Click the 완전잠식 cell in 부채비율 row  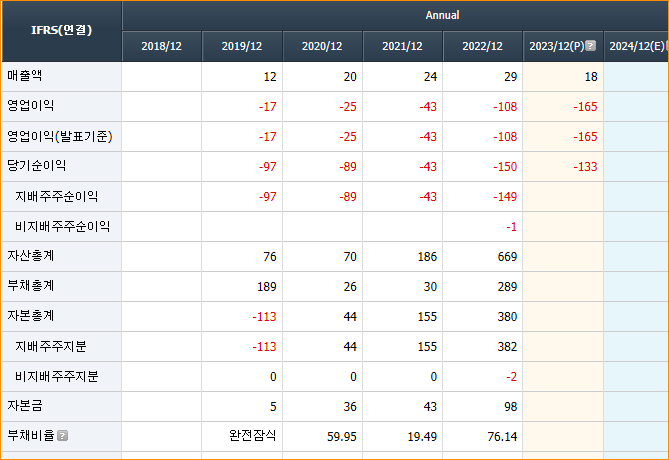point(253,436)
